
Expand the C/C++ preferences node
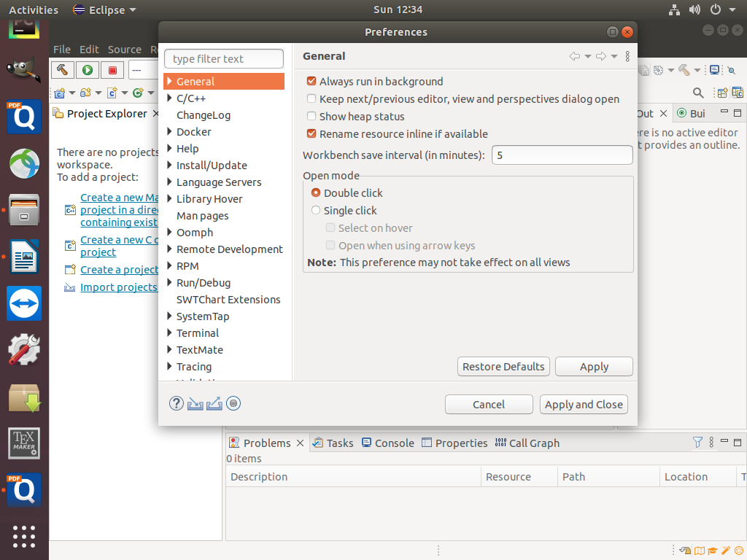tap(169, 98)
